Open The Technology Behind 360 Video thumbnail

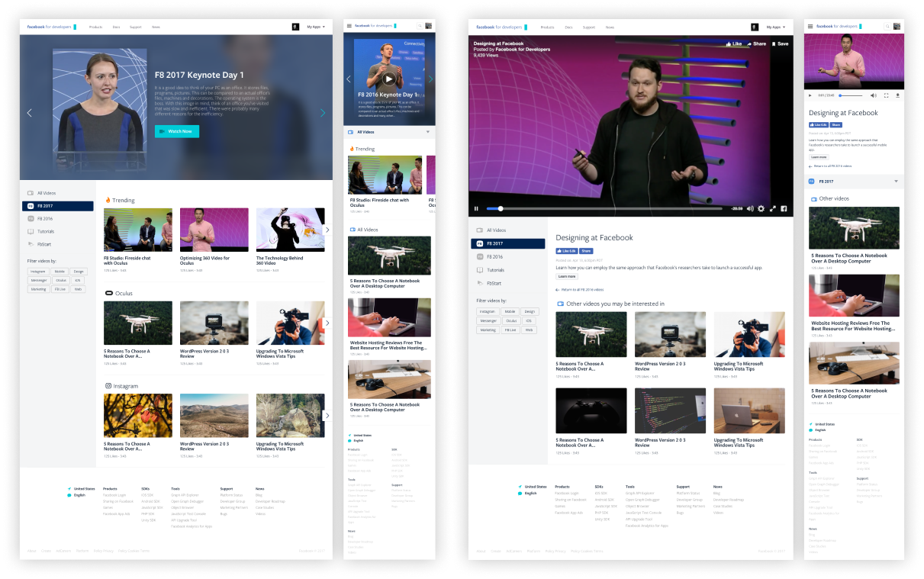tap(290, 230)
